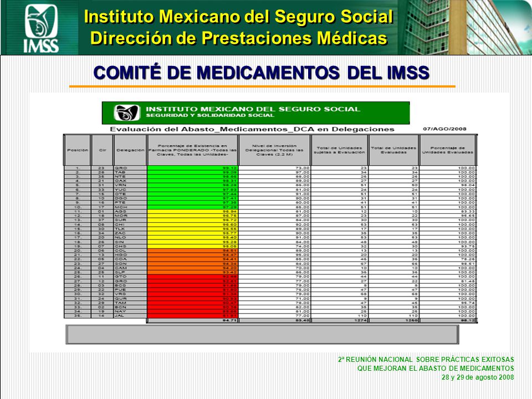Image resolution: width=532 pixels, height=399 pixels.
Task: Select the 'Dirección de Prestaciones Médicas' heading
Action: 238,38
